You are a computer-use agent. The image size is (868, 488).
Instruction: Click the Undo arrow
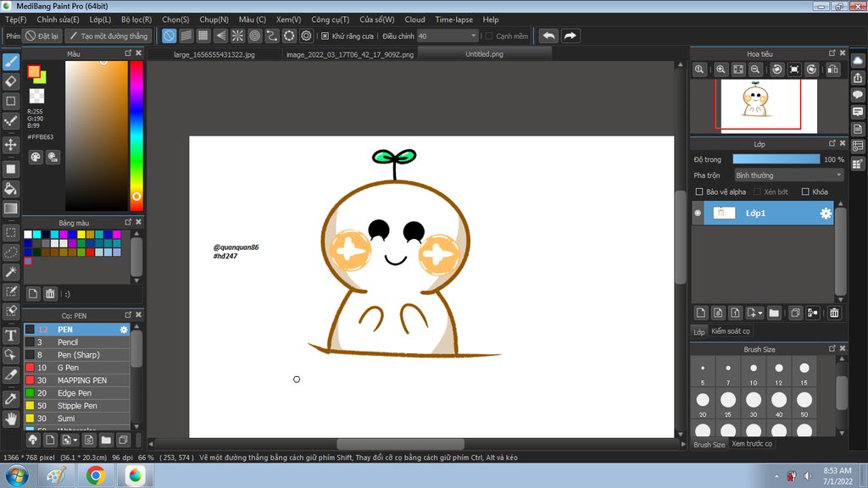click(548, 36)
